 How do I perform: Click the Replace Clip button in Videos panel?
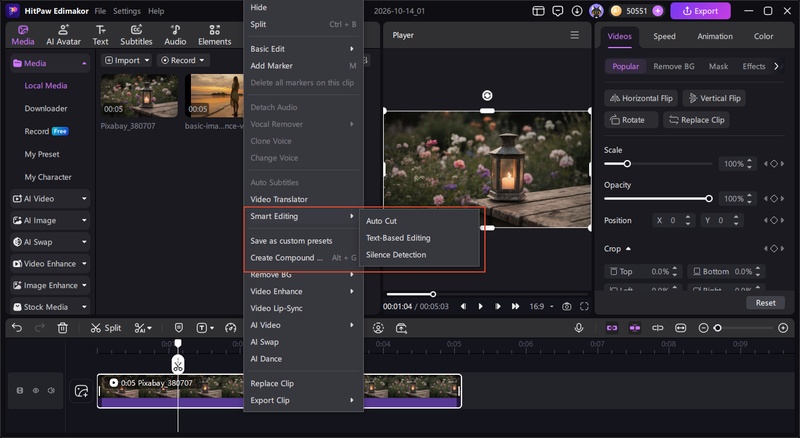point(696,120)
